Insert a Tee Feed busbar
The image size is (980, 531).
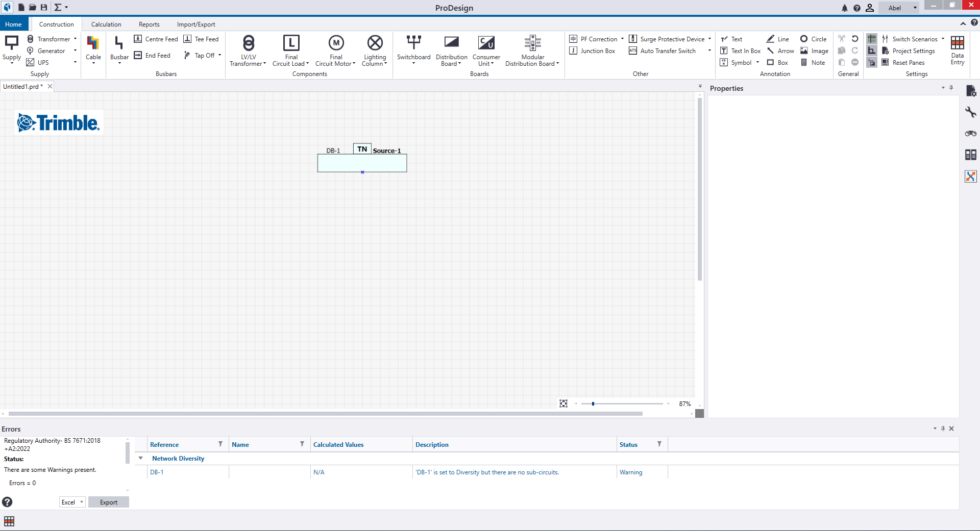click(x=201, y=39)
